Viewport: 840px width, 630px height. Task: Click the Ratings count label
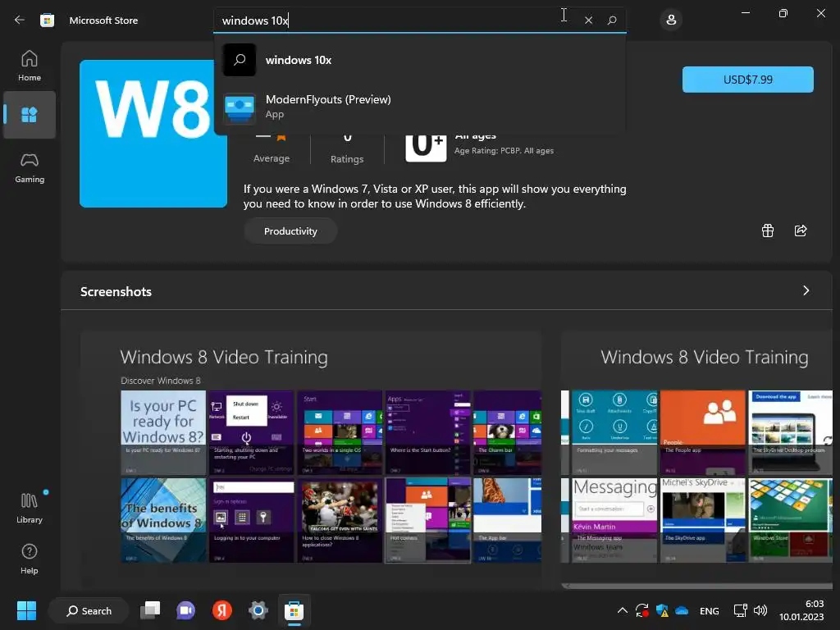[347, 159]
